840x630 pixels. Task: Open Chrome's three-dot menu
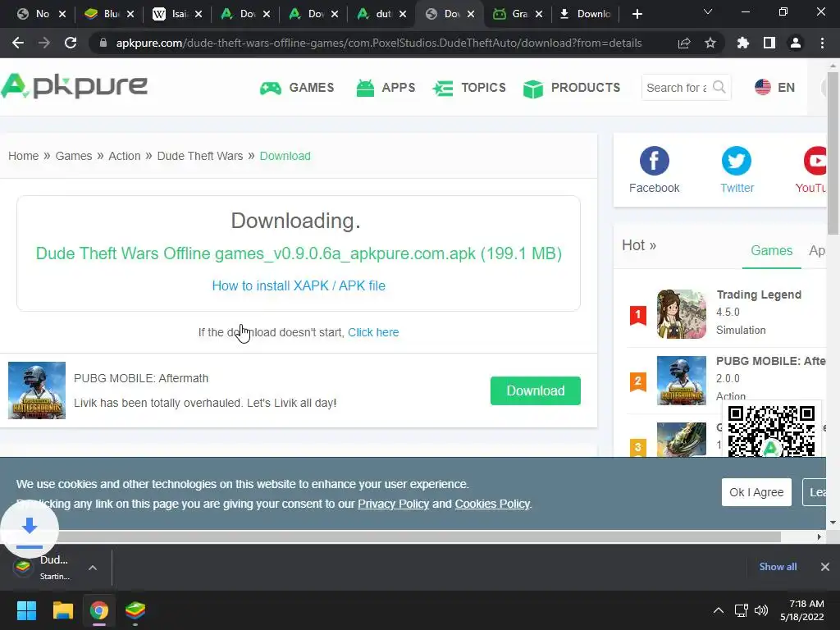[822, 43]
